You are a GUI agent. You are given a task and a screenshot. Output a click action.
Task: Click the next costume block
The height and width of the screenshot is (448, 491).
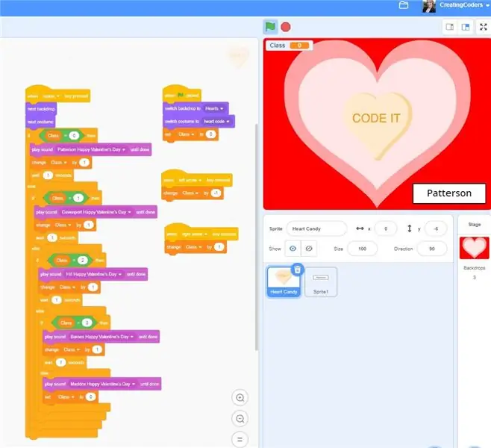click(40, 122)
